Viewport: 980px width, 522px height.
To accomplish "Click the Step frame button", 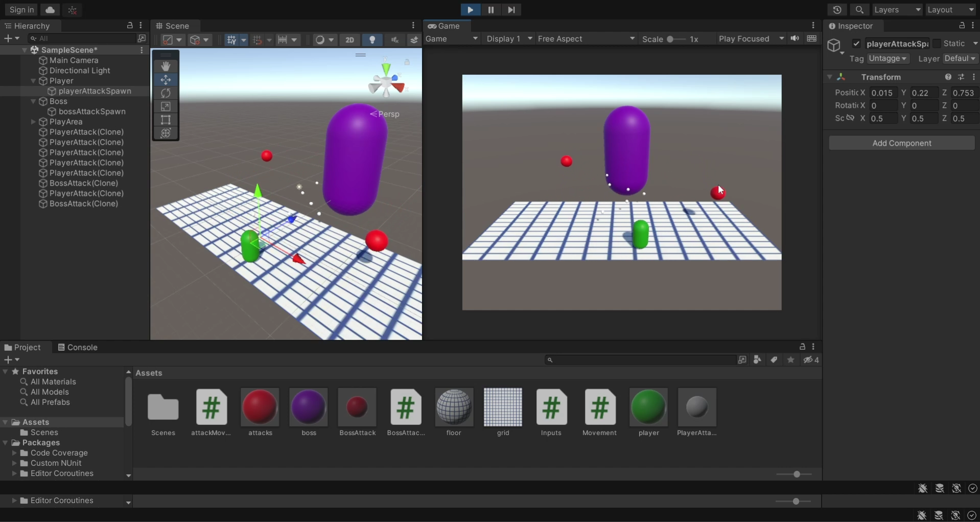I will pyautogui.click(x=511, y=10).
